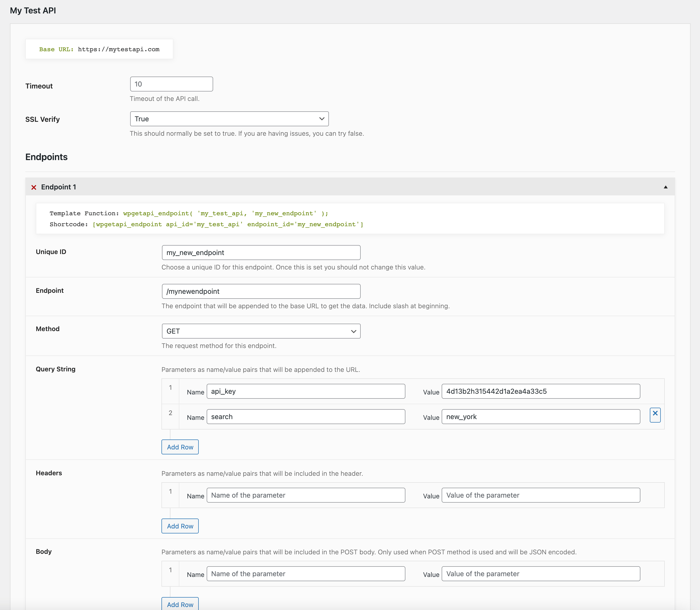Click the Method label
The width and height of the screenshot is (700, 610).
pyautogui.click(x=48, y=329)
